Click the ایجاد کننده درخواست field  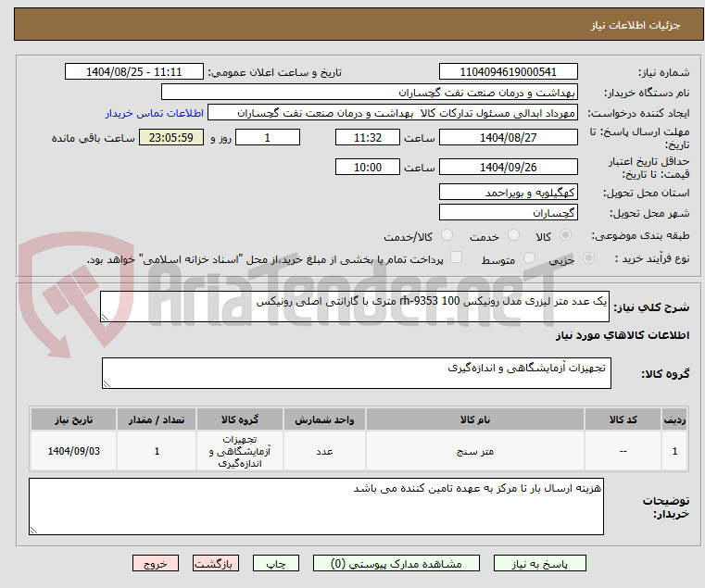point(393,113)
